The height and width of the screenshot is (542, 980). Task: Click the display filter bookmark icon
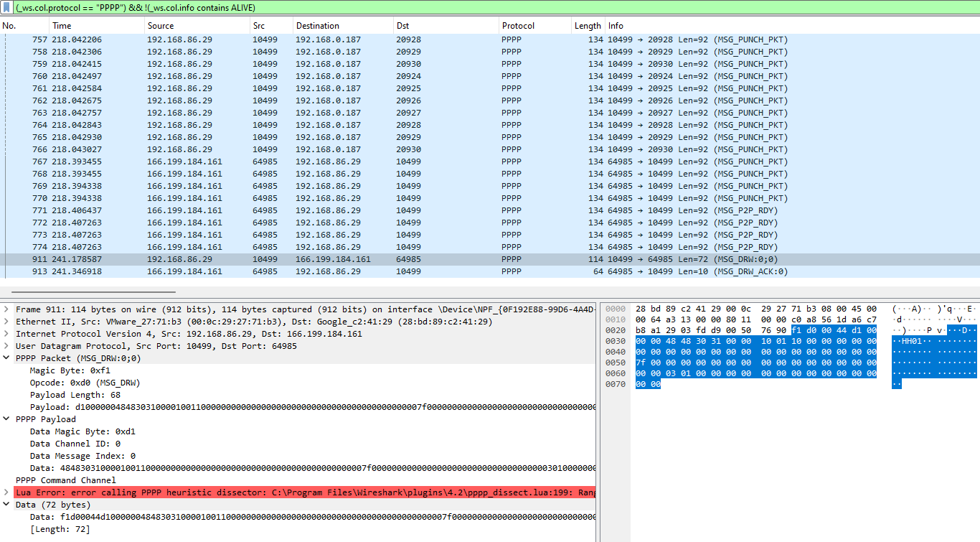click(7, 7)
